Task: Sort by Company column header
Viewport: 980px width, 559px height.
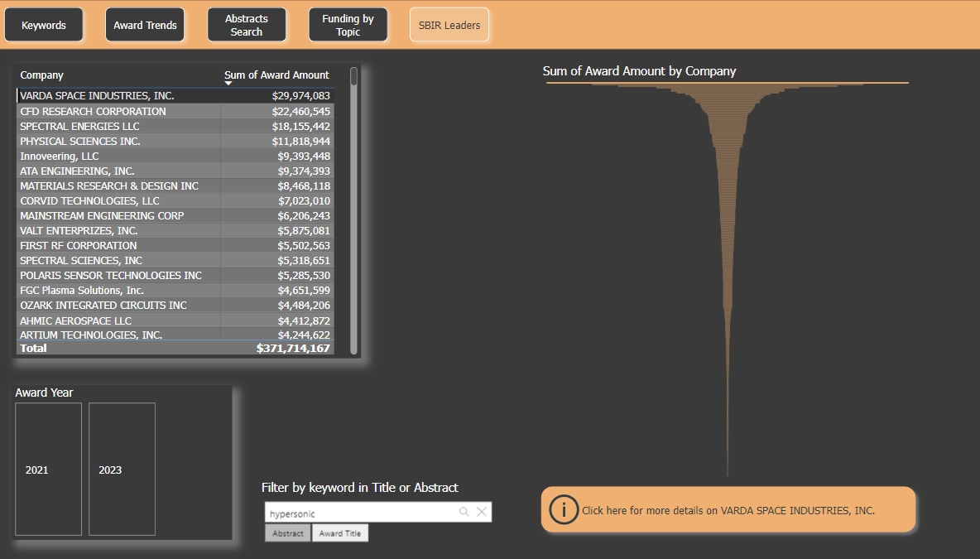Action: [x=42, y=75]
